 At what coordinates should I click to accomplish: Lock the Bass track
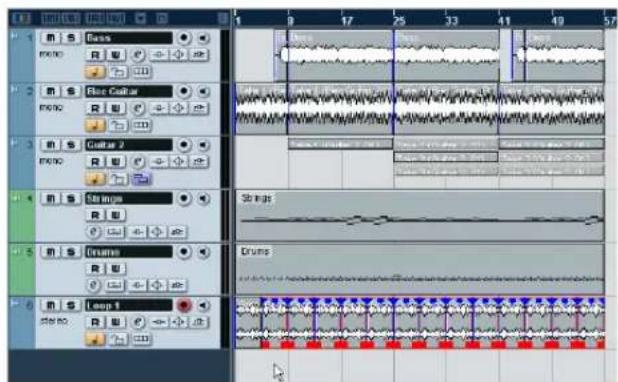pyautogui.click(x=118, y=72)
